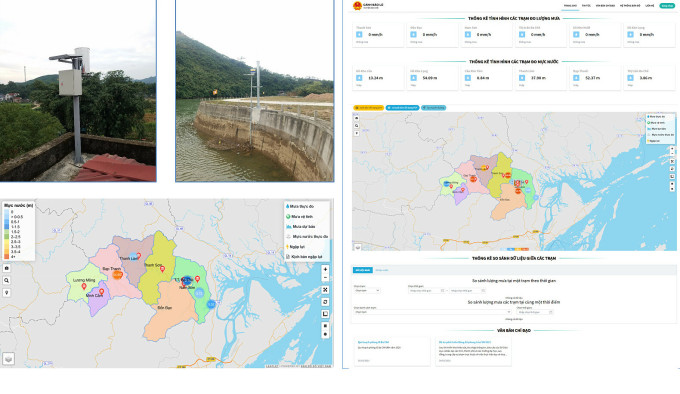Click the green login button in header
680x394 pixels.
click(x=667, y=6)
